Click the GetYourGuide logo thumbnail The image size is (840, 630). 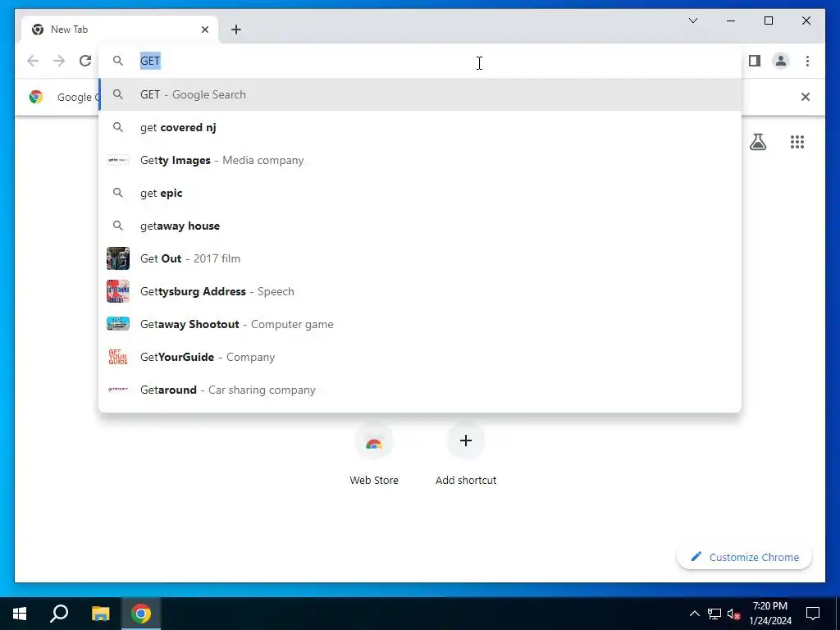(118, 357)
